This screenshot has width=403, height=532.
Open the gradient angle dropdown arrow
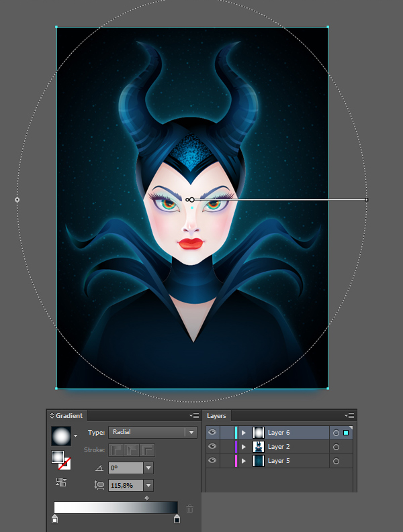click(148, 468)
